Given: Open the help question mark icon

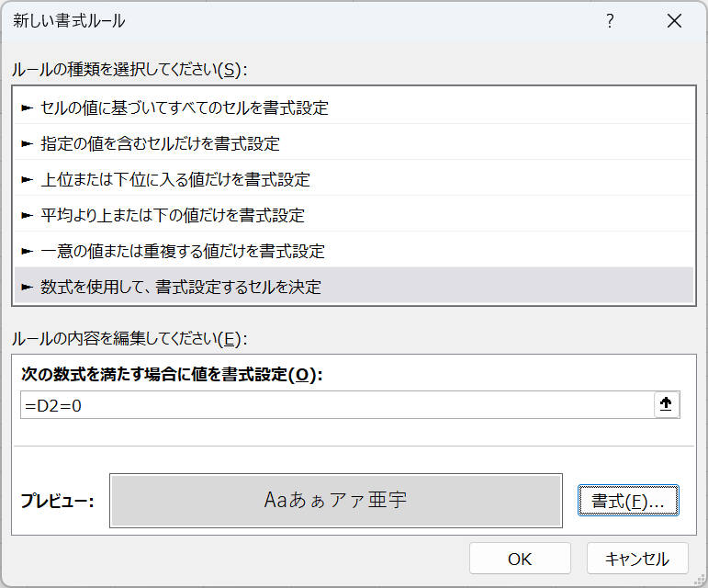Looking at the screenshot, I should (610, 21).
